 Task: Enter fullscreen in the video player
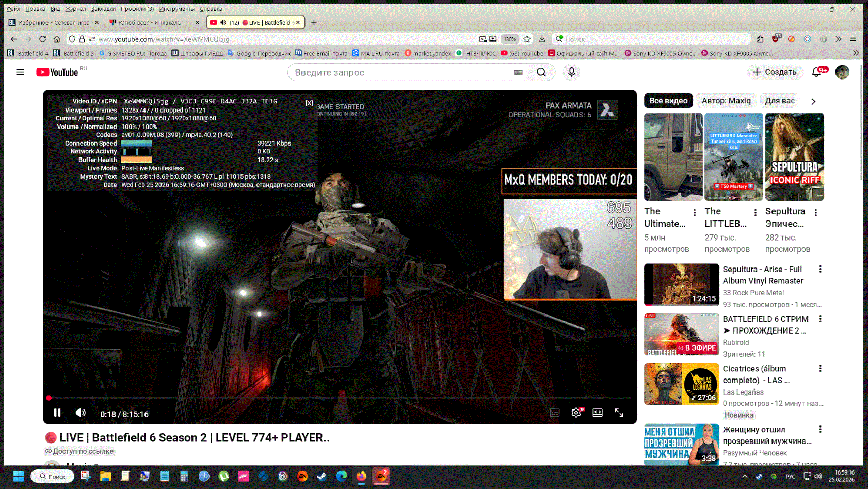[x=619, y=413]
